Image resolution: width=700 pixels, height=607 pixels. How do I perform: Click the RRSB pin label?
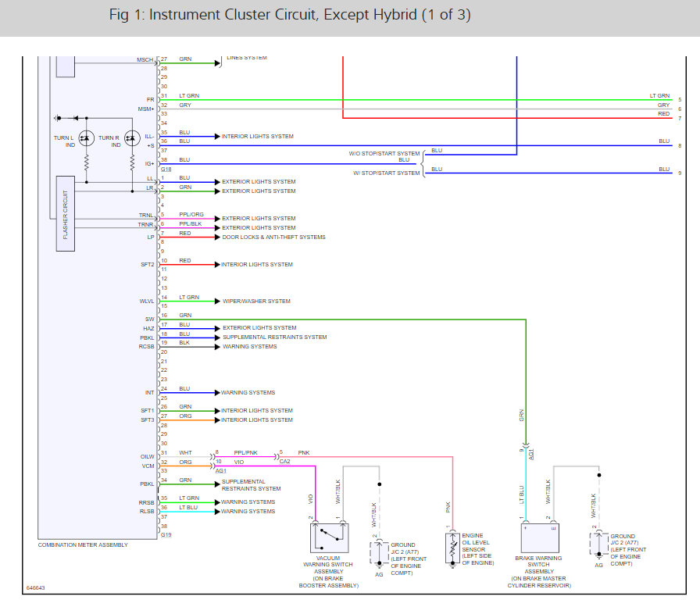[146, 502]
